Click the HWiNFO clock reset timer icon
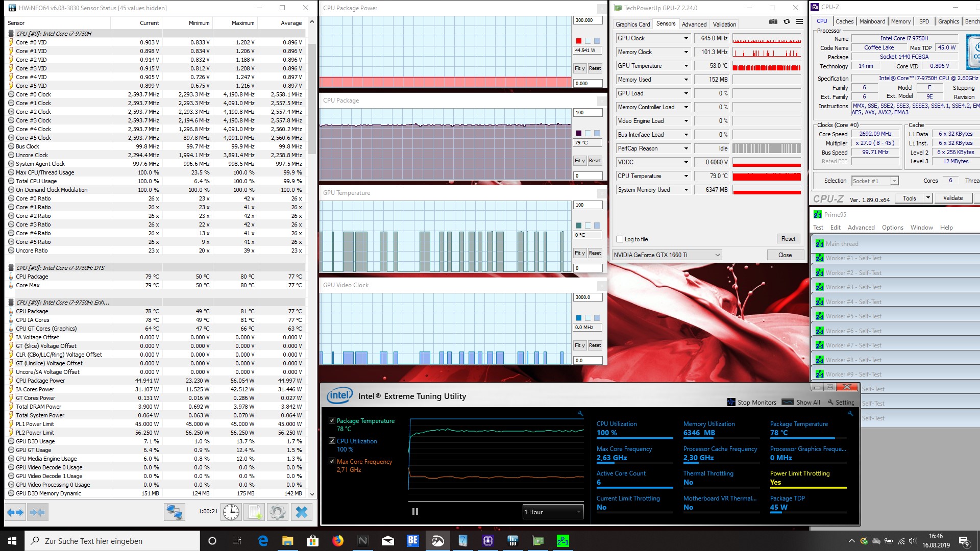The image size is (980, 551). click(231, 512)
